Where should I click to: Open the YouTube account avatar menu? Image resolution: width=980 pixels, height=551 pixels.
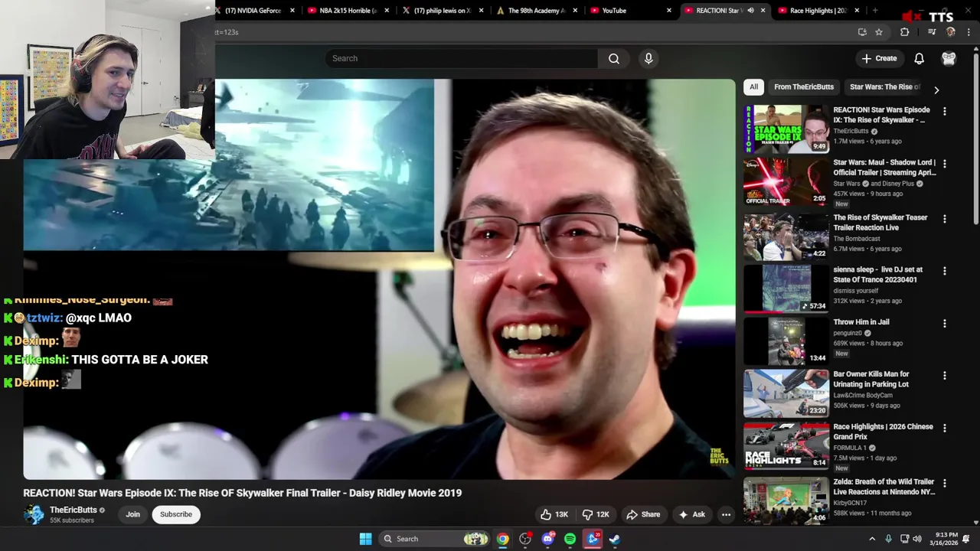949,58
